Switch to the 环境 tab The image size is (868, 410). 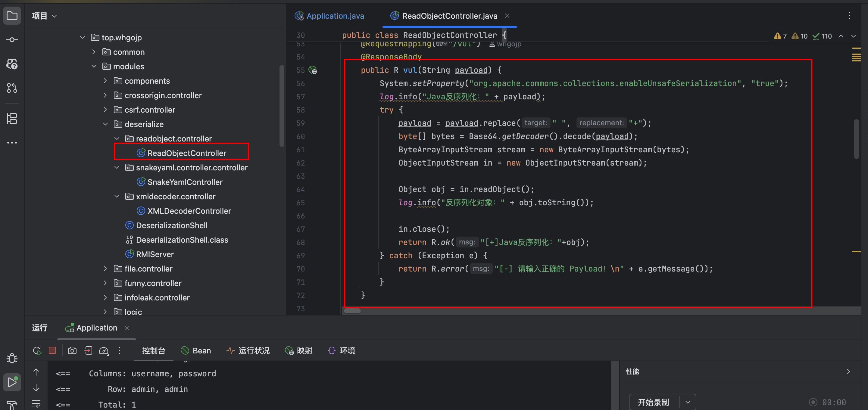(342, 351)
